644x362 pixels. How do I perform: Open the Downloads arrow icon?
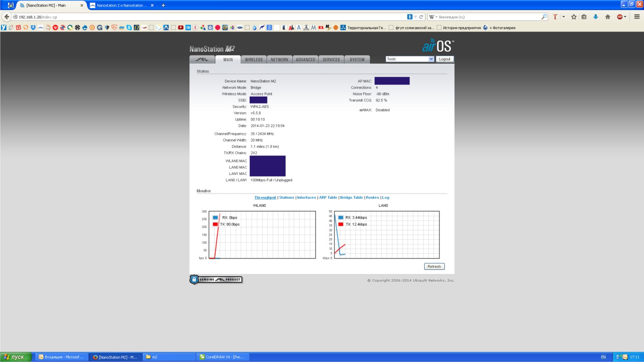(596, 17)
